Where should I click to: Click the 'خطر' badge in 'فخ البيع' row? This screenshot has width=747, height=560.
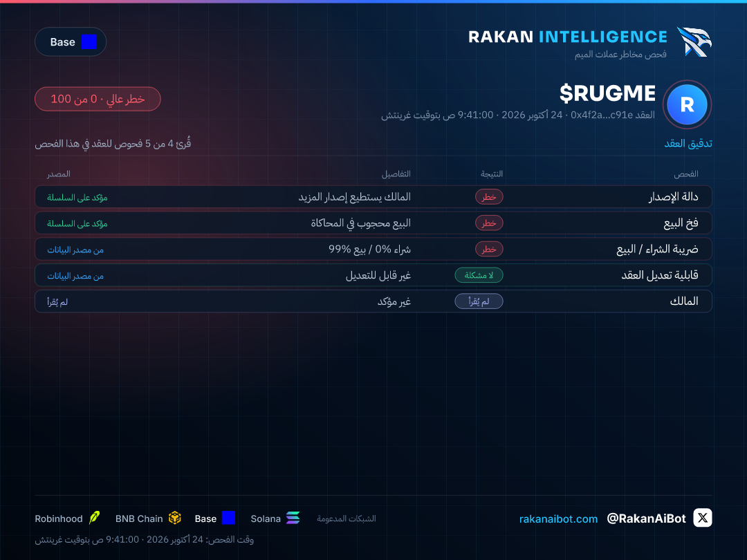pos(489,223)
